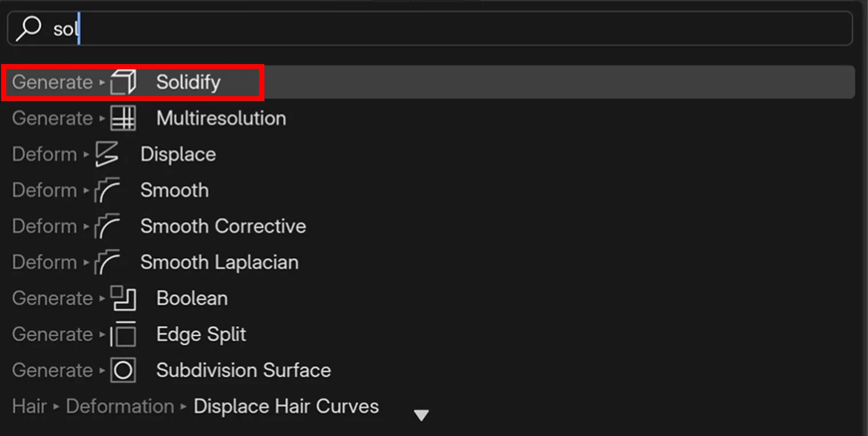
Task: Choose Subdivision Surface from the list
Action: click(x=244, y=370)
